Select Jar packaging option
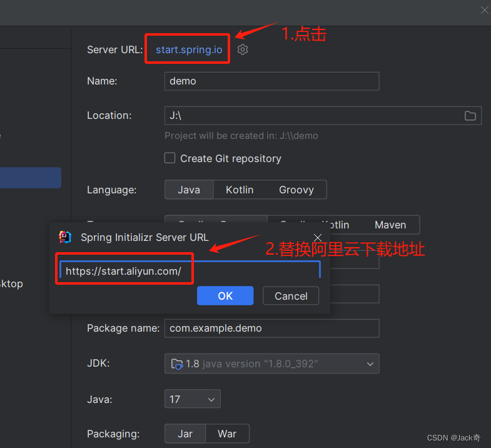Screen dimensions: 491x448 185,434
